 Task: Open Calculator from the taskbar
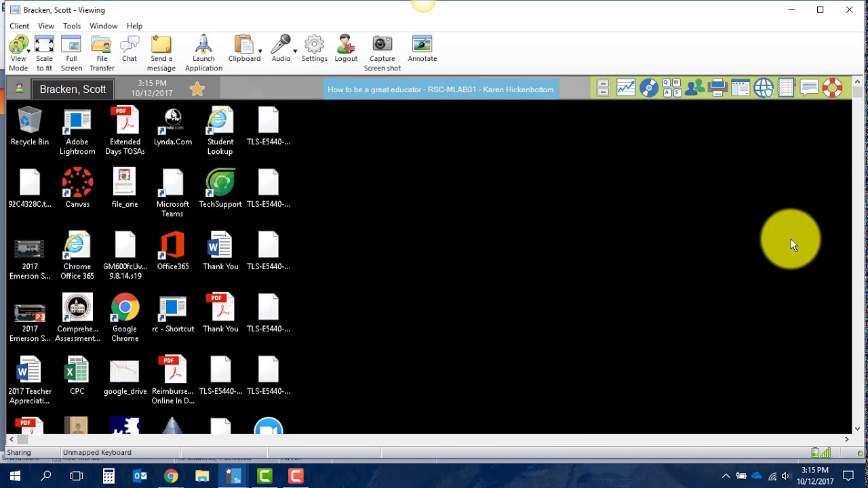pos(108,476)
